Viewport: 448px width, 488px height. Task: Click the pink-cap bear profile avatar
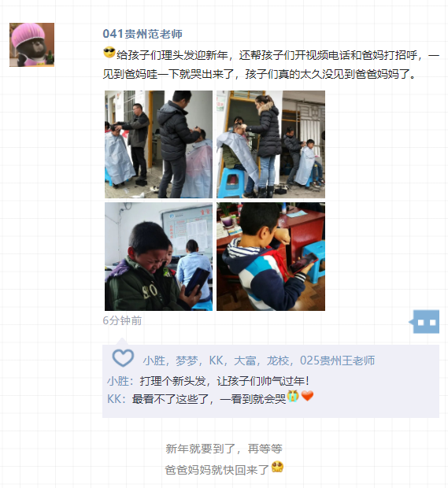click(x=31, y=45)
